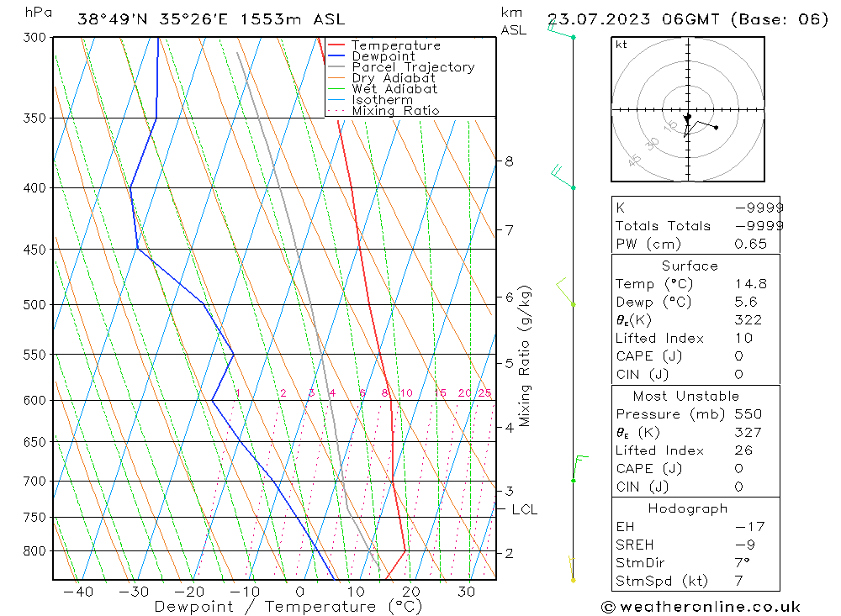Click the station coordinates title text
This screenshot has width=841, height=616.
tap(210, 18)
